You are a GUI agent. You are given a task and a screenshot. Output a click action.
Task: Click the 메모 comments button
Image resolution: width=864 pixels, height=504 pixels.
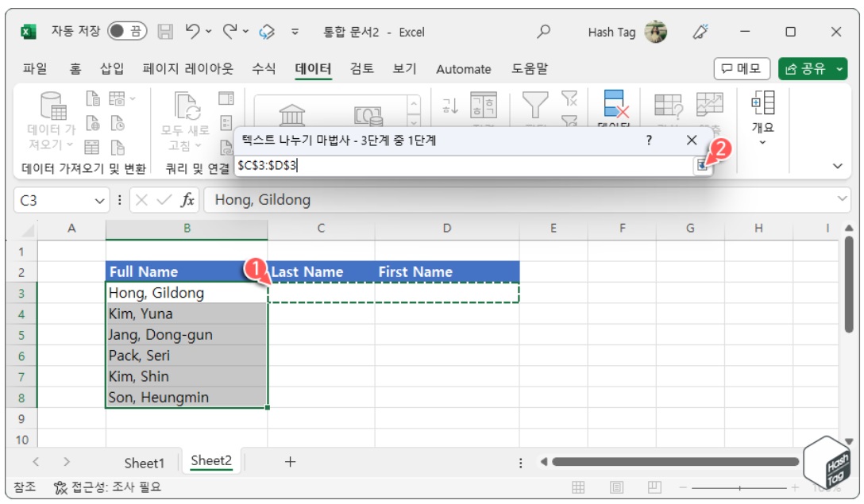click(x=742, y=69)
